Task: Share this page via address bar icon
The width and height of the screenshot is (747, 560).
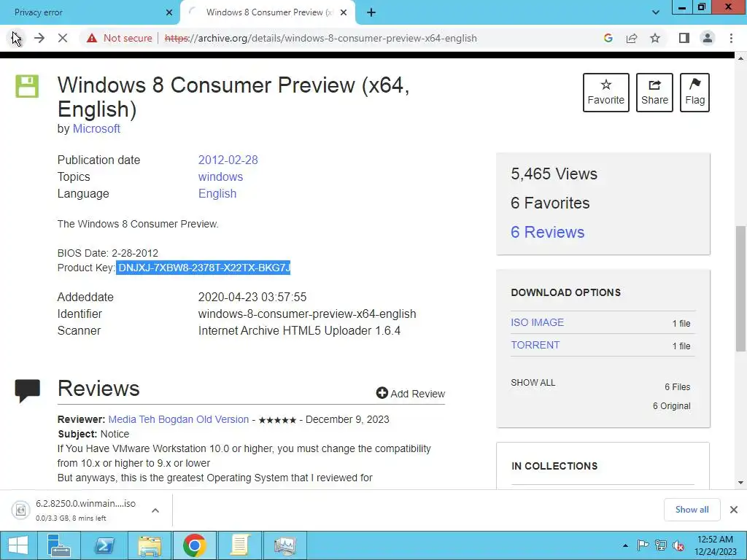Action: coord(632,38)
